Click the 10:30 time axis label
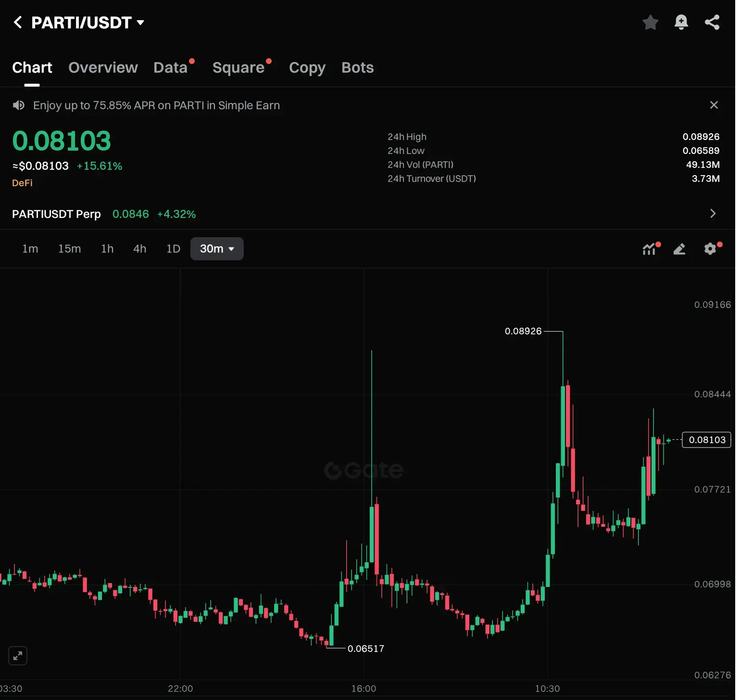740x700 pixels. pos(547,688)
